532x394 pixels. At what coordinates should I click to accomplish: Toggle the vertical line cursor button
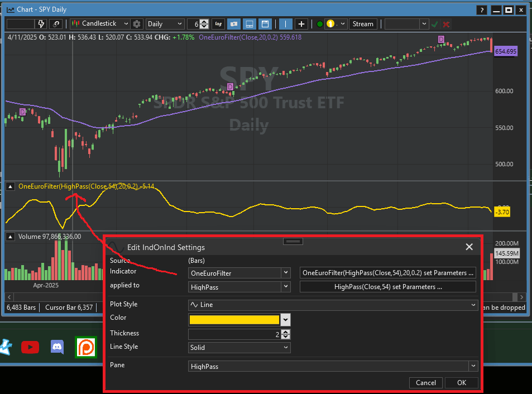[x=285, y=24]
